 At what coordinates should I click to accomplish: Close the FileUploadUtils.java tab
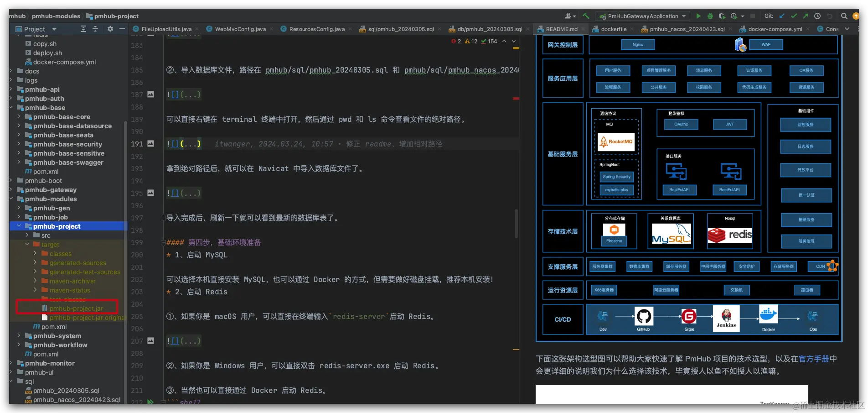(x=197, y=29)
